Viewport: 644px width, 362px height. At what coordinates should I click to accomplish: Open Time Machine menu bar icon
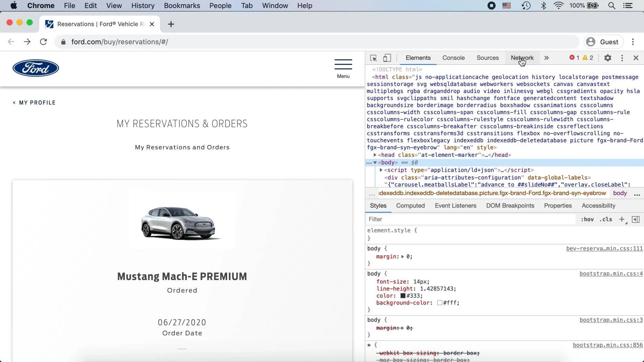(x=526, y=5)
